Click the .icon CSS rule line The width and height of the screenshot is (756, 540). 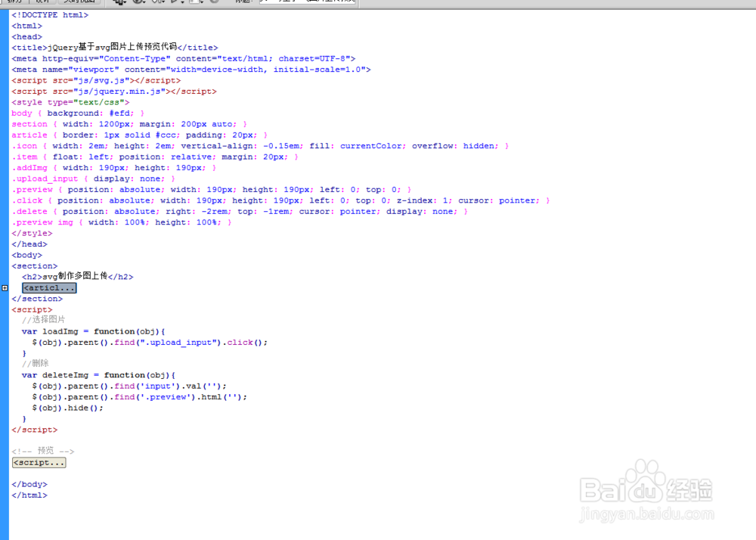click(x=260, y=146)
